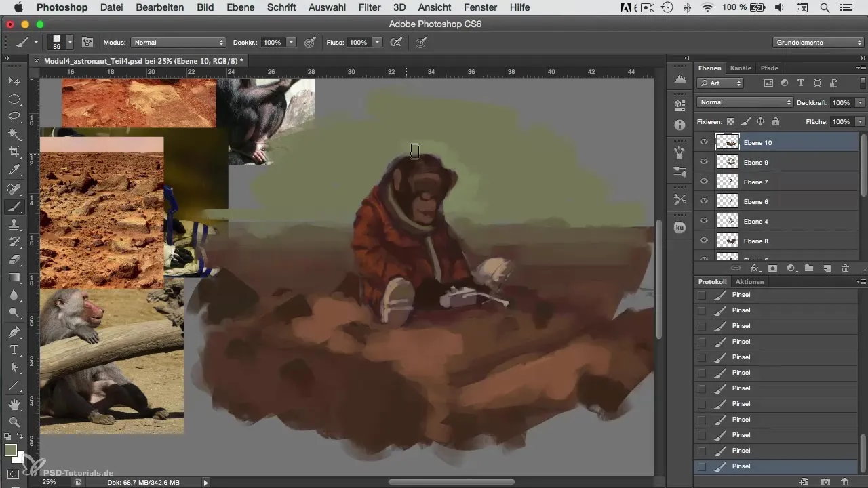Delete layer using Layers panel trash icon
Image resolution: width=868 pixels, height=488 pixels.
point(845,268)
